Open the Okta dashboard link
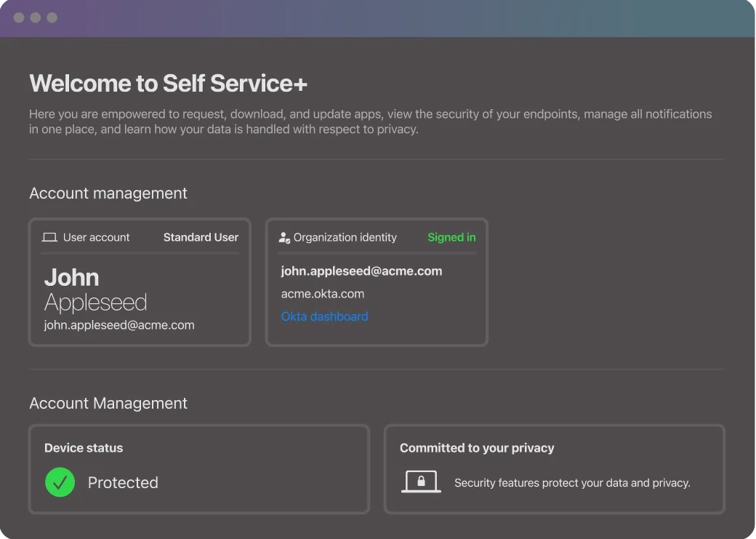 tap(324, 316)
